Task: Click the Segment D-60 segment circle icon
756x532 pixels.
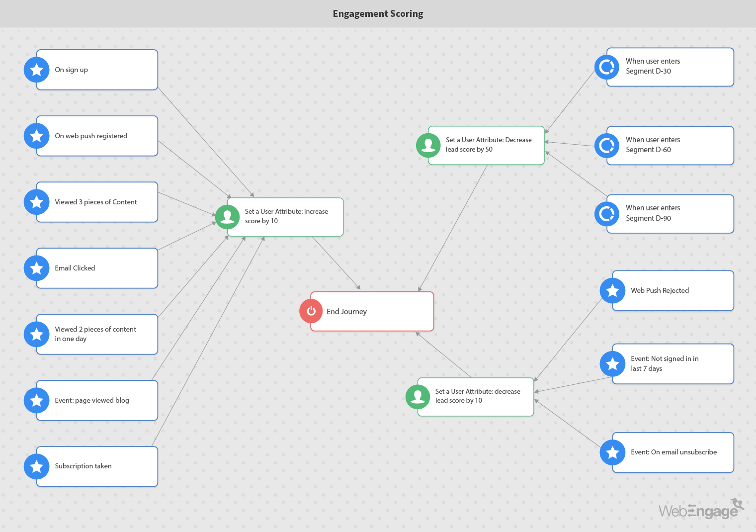Action: (606, 146)
